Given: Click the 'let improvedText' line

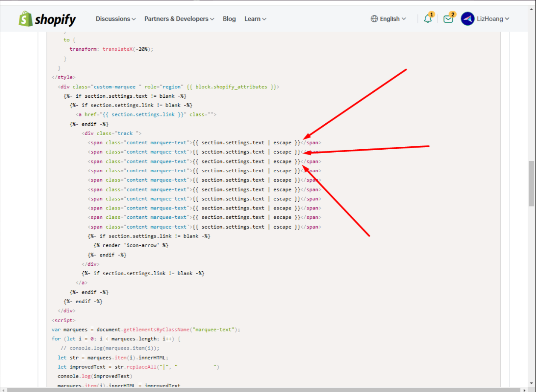Looking at the screenshot, I should (x=138, y=367).
